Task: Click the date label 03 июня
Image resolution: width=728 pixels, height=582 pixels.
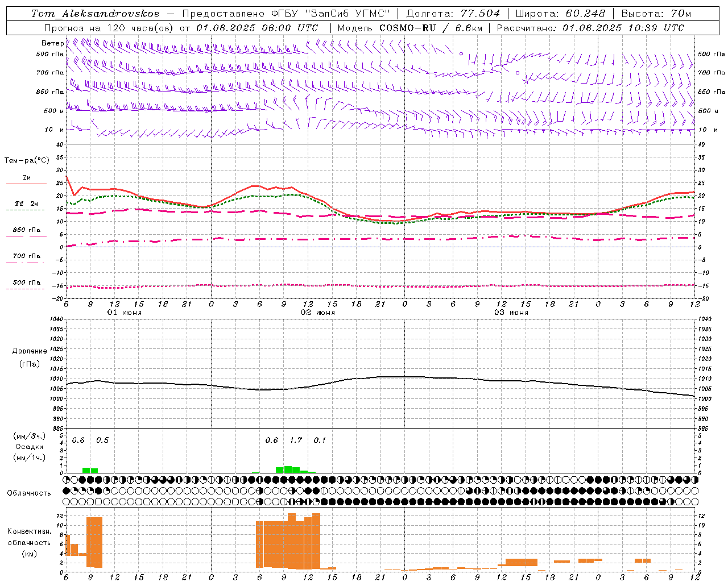Action: point(511,313)
